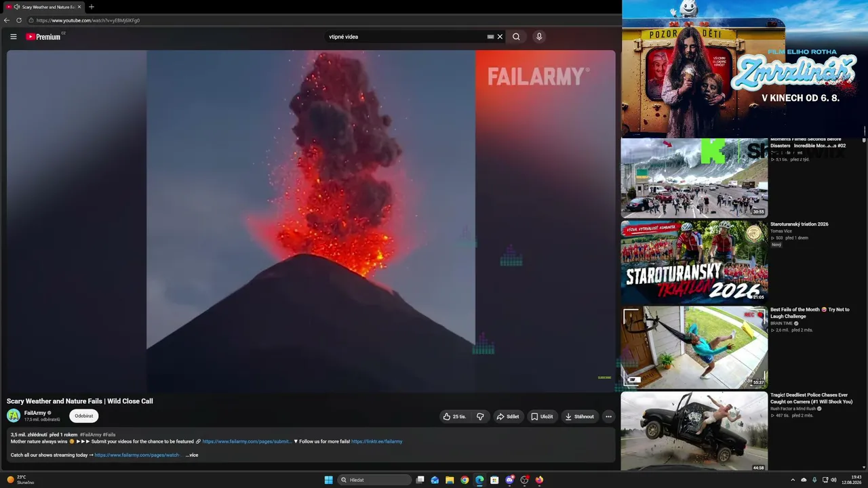Open Task View from the taskbar
The width and height of the screenshot is (868, 488).
[420, 480]
